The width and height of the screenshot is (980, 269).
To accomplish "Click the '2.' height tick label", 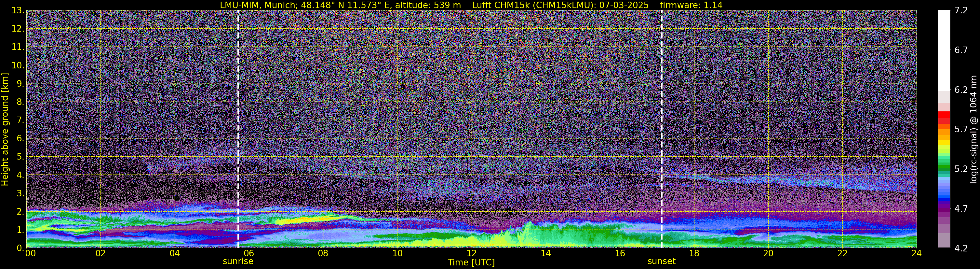I will 20,211.
